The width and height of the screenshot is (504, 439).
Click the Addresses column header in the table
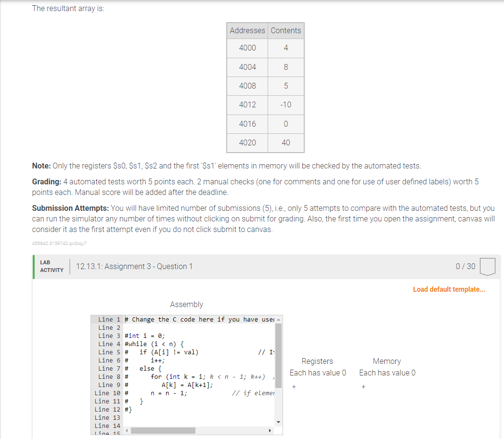pyautogui.click(x=247, y=30)
